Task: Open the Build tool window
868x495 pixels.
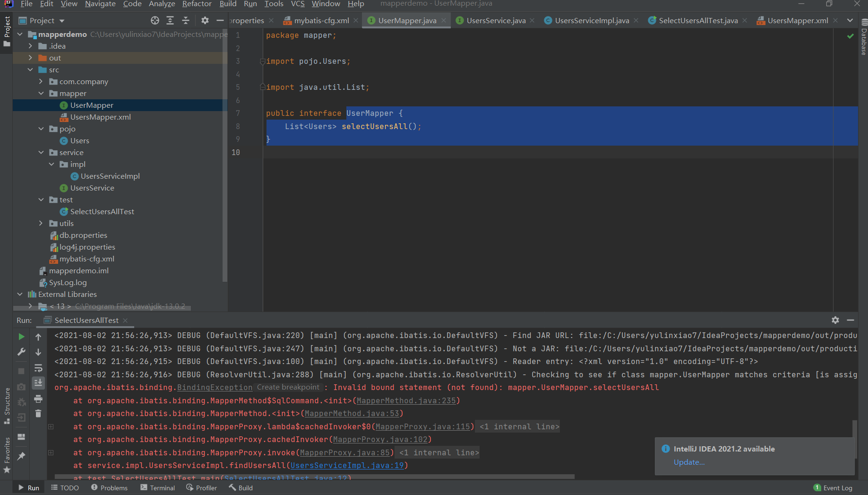Action: [x=241, y=488]
